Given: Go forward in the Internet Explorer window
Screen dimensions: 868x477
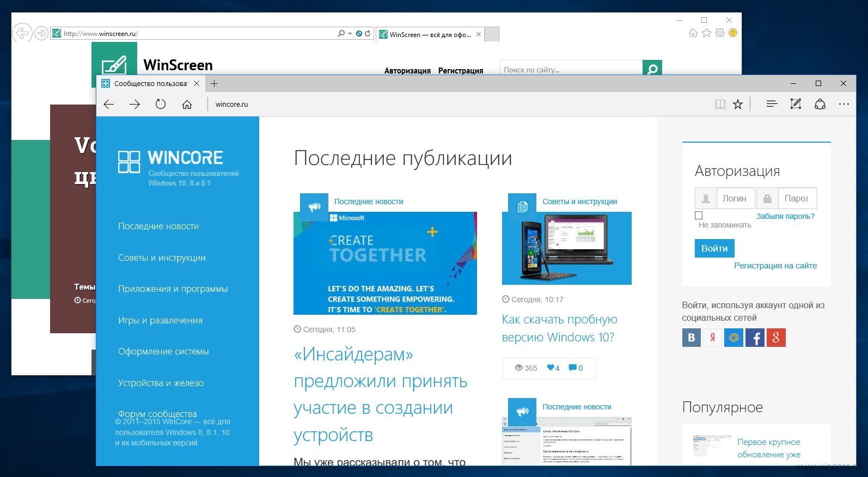Looking at the screenshot, I should (x=41, y=33).
